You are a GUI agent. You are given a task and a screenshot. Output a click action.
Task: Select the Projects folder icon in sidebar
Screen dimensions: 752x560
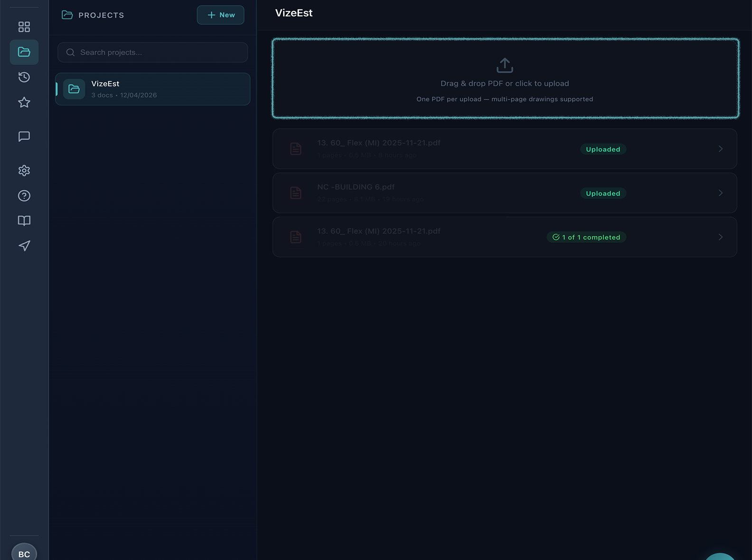coord(24,52)
